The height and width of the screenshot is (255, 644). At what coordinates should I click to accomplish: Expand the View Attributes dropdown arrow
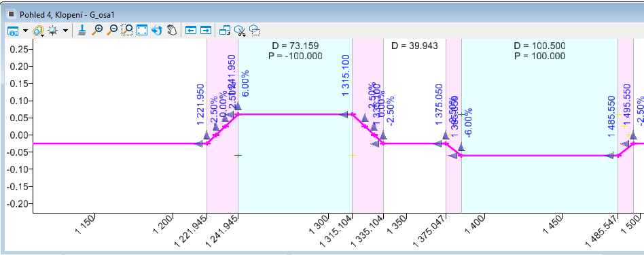click(x=25, y=31)
